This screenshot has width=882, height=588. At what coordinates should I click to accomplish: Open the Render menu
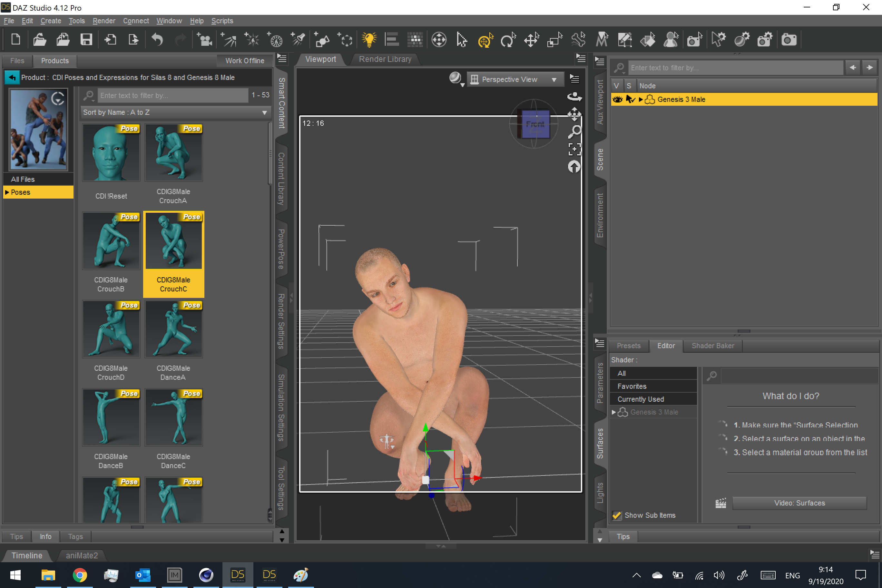[103, 21]
